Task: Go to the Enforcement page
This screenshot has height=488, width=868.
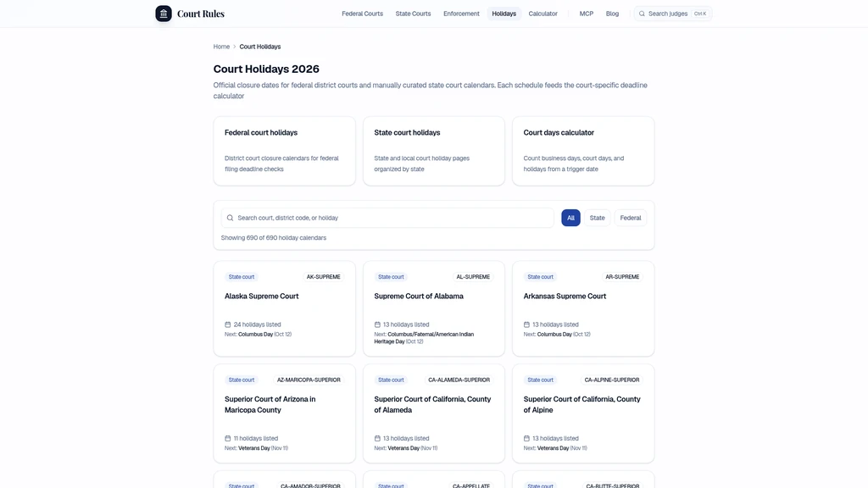Action: pyautogui.click(x=461, y=14)
